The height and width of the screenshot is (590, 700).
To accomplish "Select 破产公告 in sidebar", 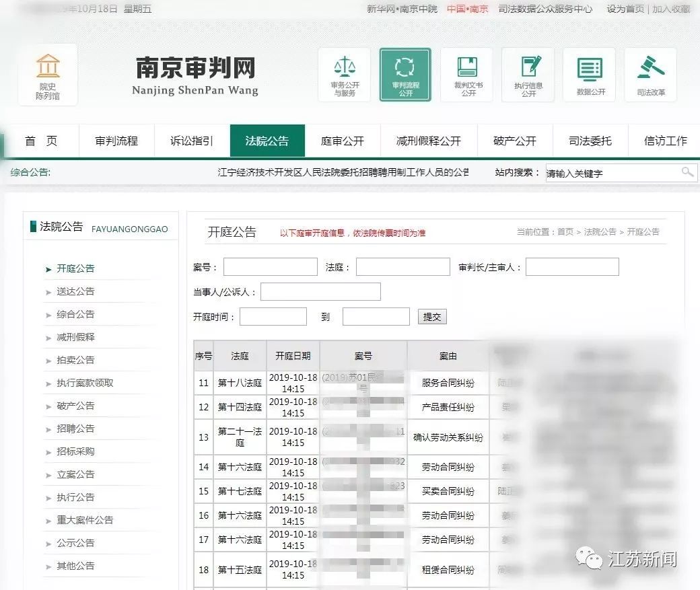I will [75, 406].
